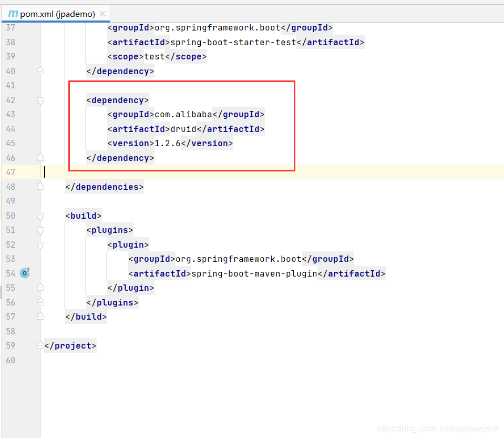
Task: Click the fold end marker beside </build> line 57
Action: [40, 317]
